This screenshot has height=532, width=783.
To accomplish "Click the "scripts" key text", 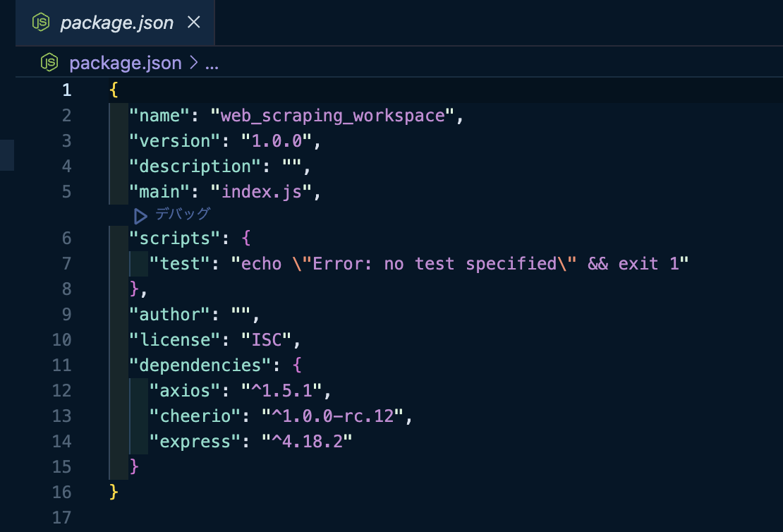I will coord(174,238).
